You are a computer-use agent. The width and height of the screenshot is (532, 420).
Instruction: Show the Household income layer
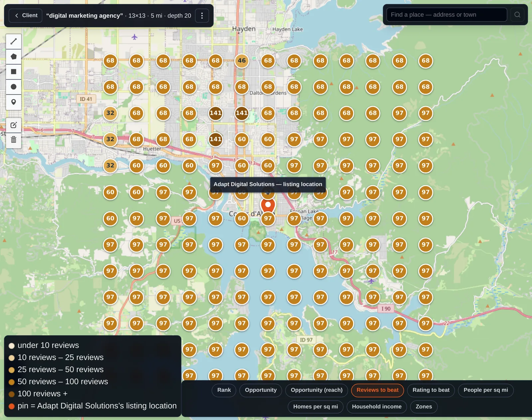377,407
